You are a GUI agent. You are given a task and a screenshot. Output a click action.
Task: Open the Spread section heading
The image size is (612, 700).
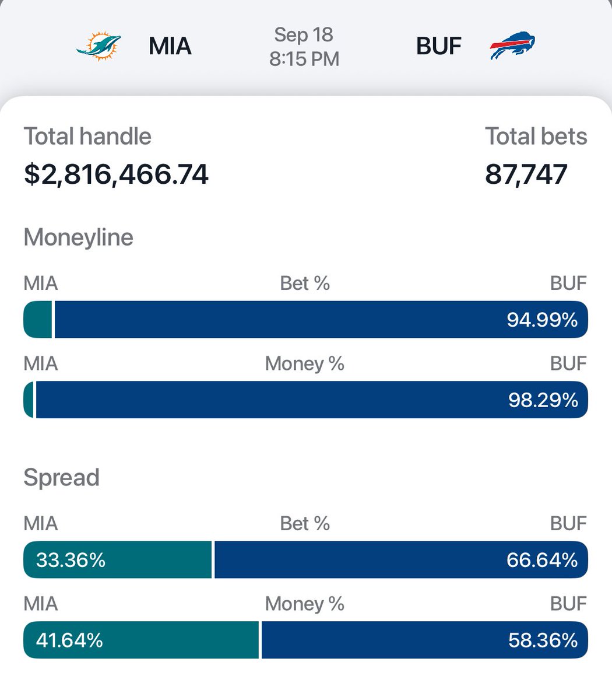click(61, 478)
